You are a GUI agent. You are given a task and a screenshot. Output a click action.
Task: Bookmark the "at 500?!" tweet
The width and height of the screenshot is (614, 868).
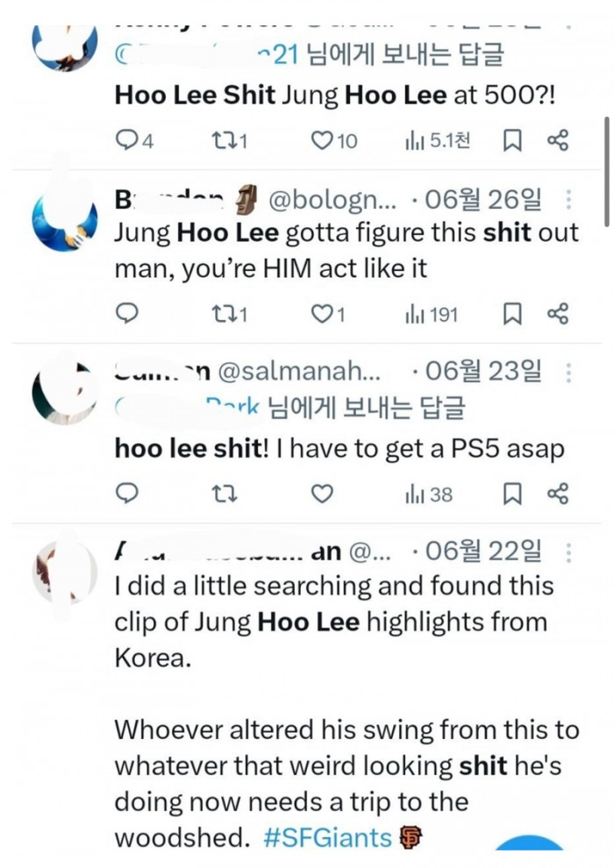513,140
